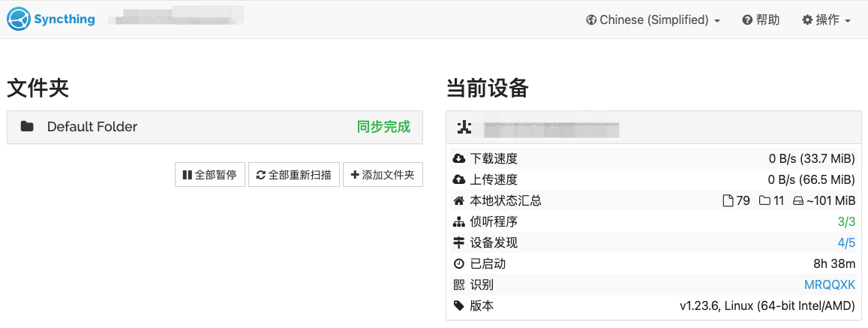Click the download speed cloud icon

pyautogui.click(x=459, y=159)
